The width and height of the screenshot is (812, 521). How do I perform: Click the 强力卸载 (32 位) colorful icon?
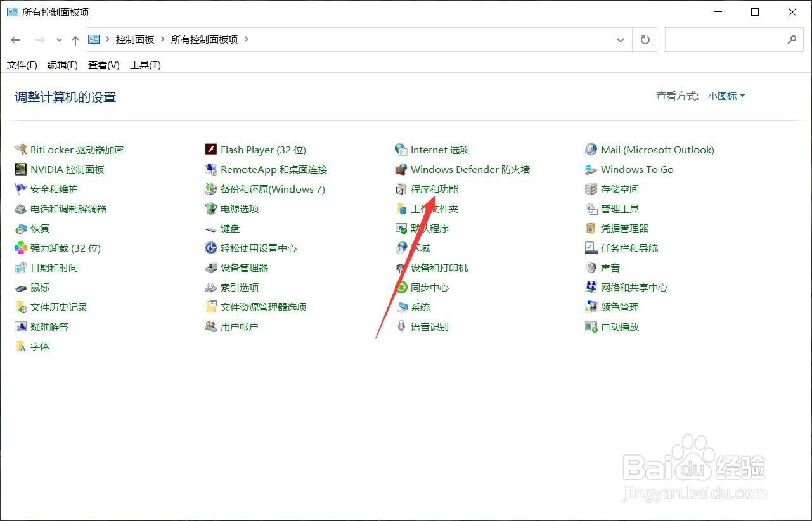coord(21,248)
